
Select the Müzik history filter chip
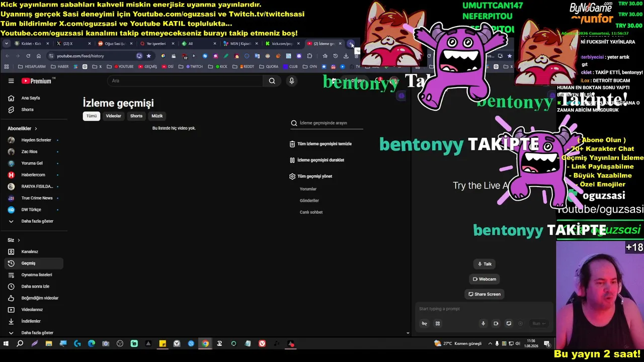[157, 116]
